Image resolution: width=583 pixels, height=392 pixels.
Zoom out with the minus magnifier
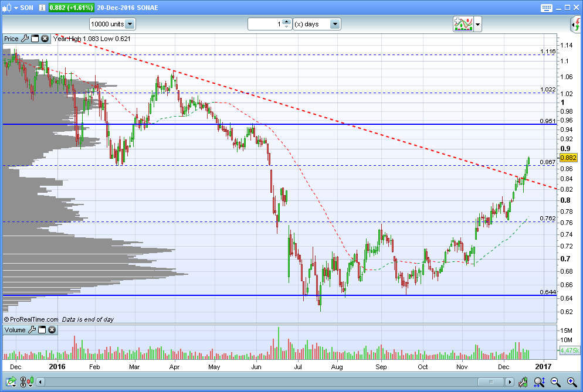555,381
